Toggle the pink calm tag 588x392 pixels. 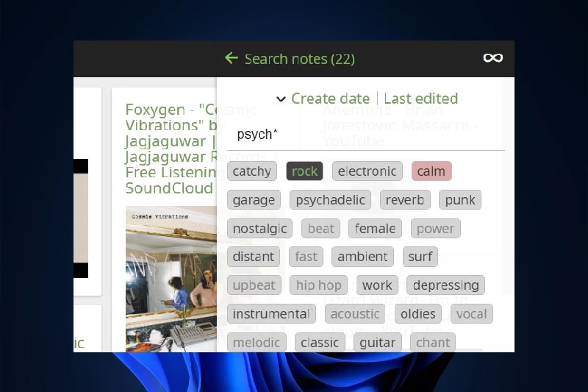pyautogui.click(x=431, y=171)
